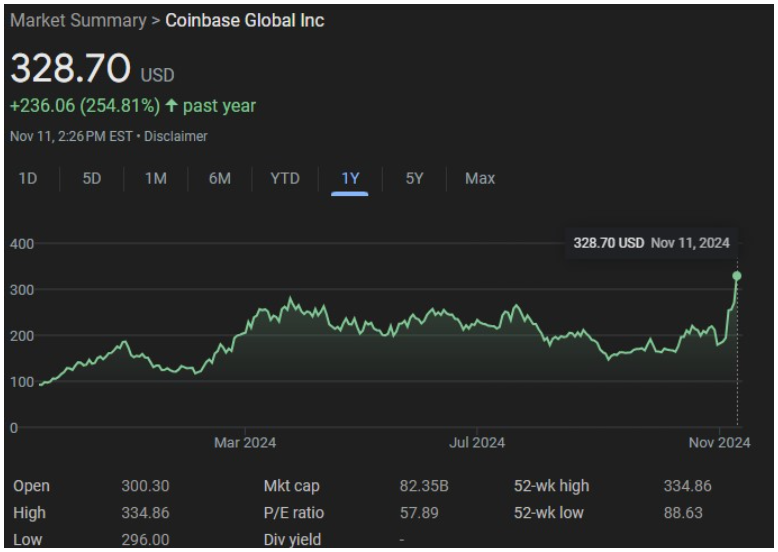Click the Open value 300.30
Screen dimensions: 778x552
145,486
